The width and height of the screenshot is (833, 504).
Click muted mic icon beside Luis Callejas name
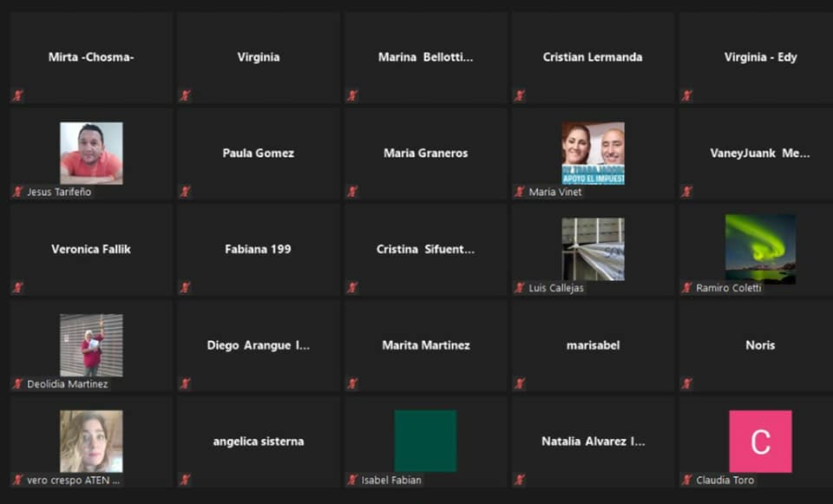519,288
